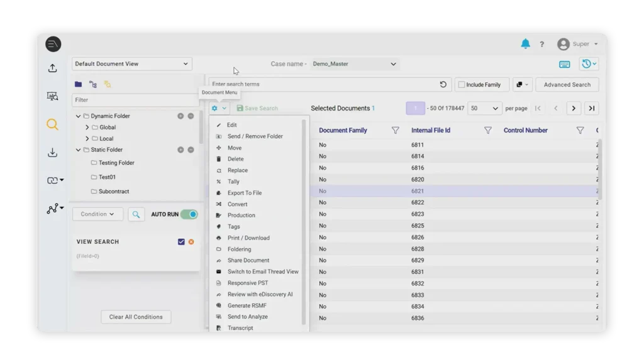644x362 pixels.
Task: Select the yellow folder search icon above Filter
Action: point(107,84)
